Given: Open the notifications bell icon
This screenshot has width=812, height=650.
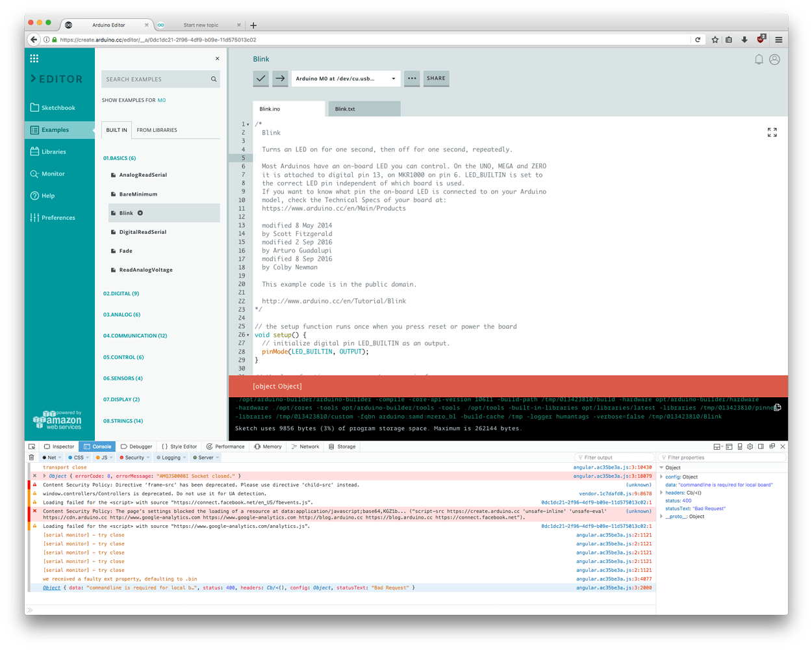Looking at the screenshot, I should pos(759,58).
